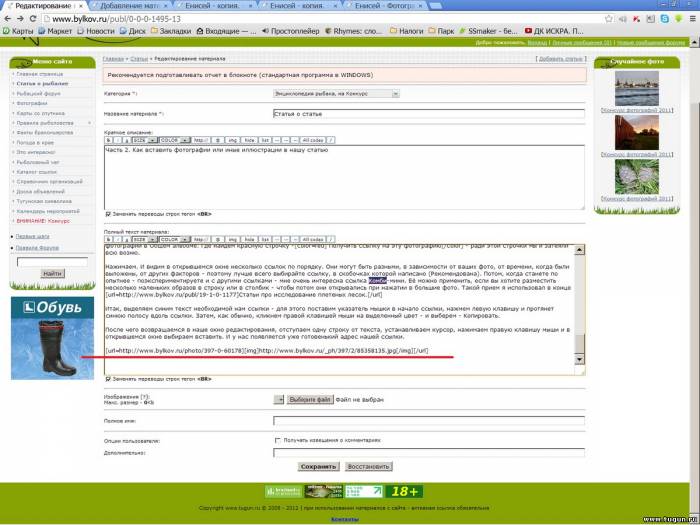The width and height of the screenshot is (700, 525).
Task: Open the Диск bookmark
Action: [x=133, y=31]
